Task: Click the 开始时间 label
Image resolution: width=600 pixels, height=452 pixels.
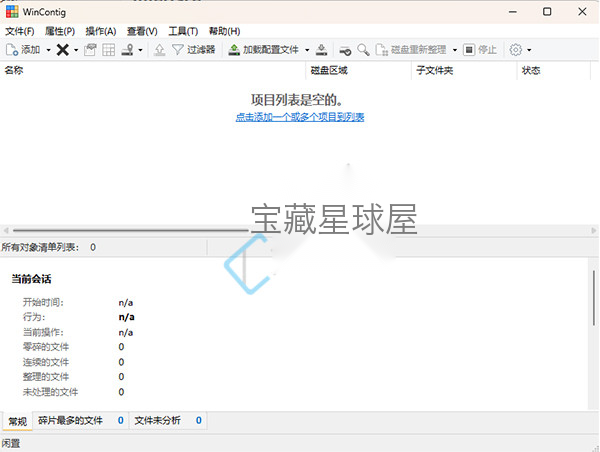Action: coord(43,303)
